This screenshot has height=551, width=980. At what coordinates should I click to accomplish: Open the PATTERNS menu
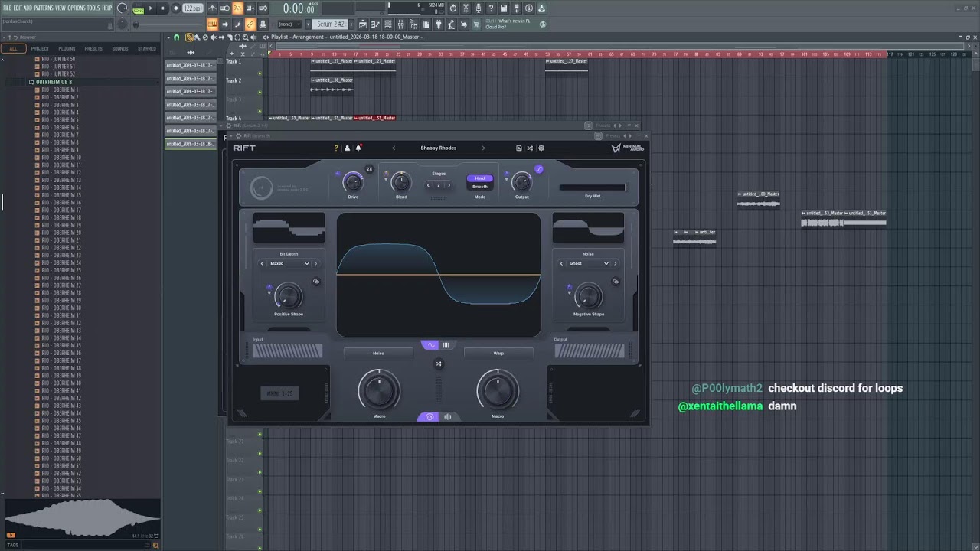pos(44,8)
